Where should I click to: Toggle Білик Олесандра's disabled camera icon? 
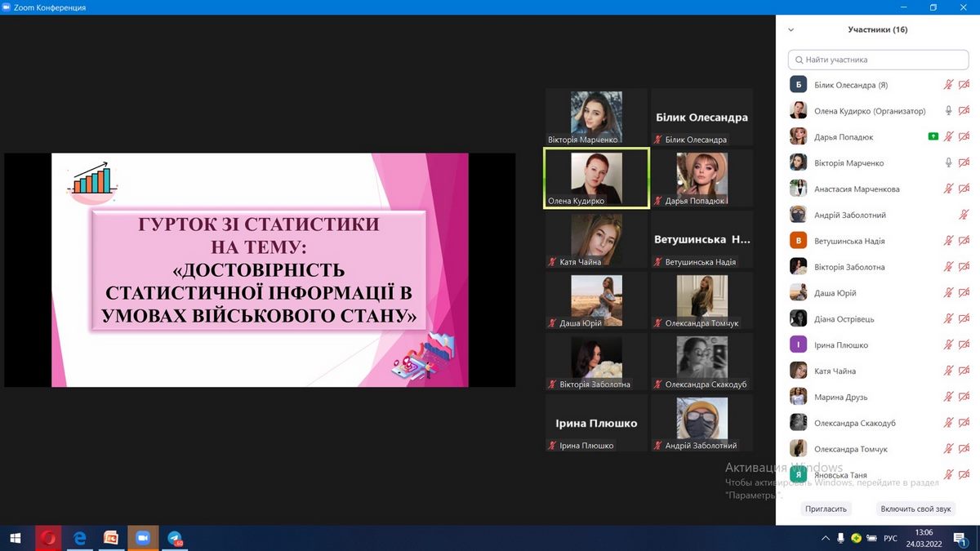click(x=964, y=85)
